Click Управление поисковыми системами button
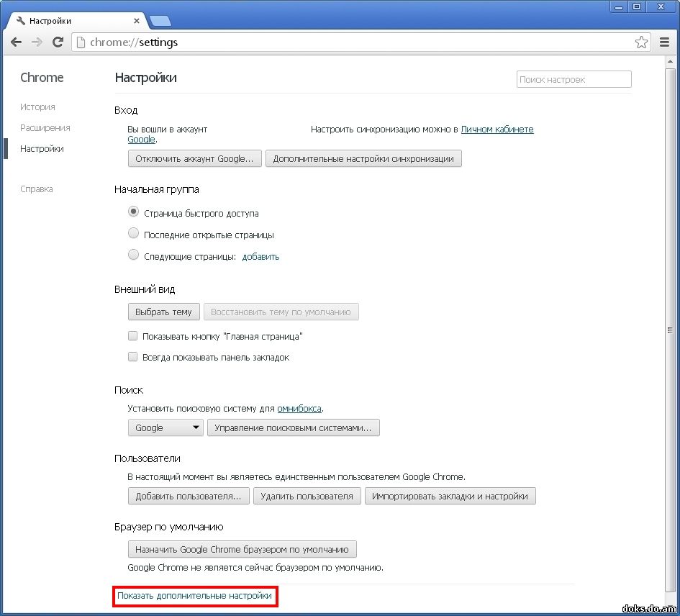680x616 pixels. tap(293, 427)
